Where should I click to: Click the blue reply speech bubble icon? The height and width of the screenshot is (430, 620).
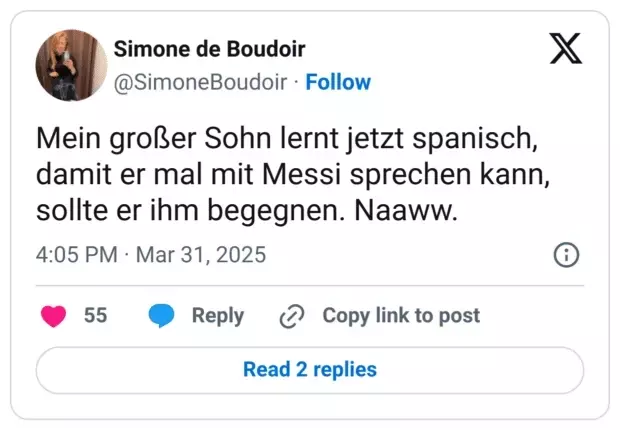tap(161, 316)
